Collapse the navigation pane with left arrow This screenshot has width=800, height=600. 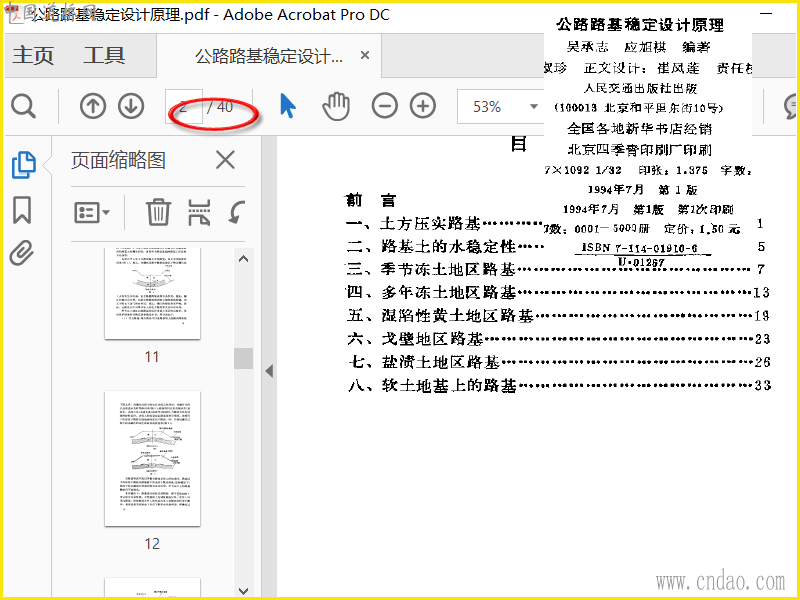269,371
